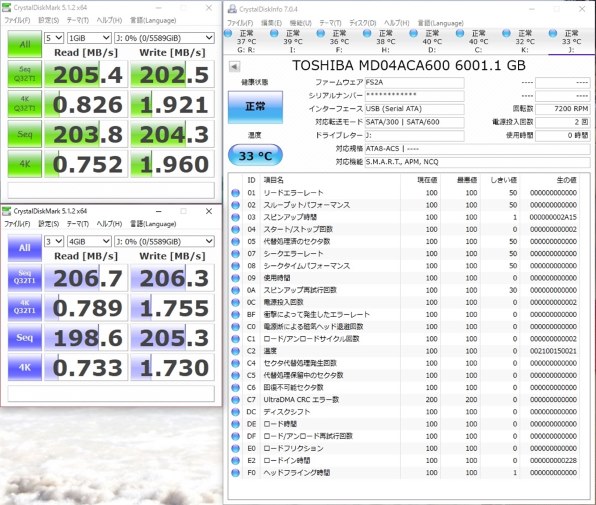Select drive J: status icon at 33 °C
The height and width of the screenshot is (505, 596).
[x=553, y=33]
